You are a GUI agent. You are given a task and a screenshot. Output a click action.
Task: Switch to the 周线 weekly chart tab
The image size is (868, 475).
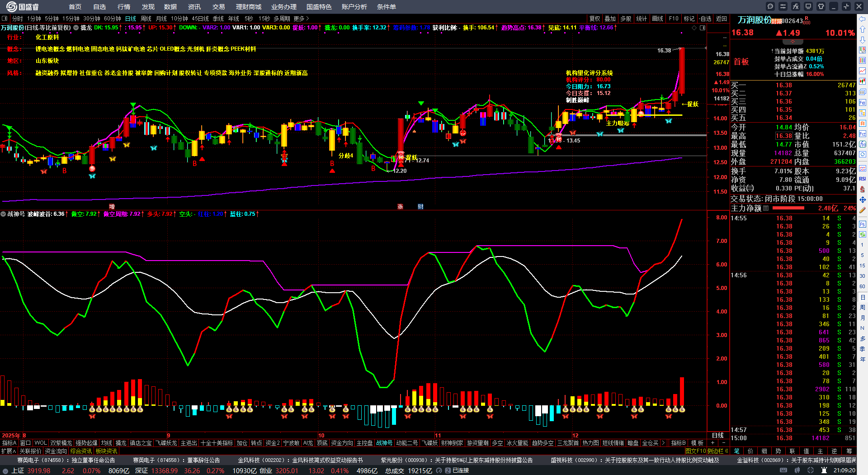point(146,19)
